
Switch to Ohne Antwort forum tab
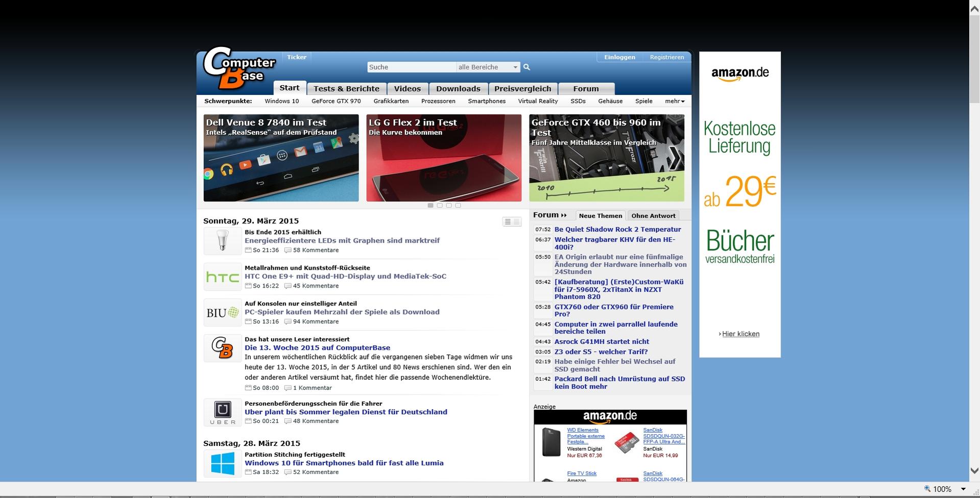[x=653, y=216]
